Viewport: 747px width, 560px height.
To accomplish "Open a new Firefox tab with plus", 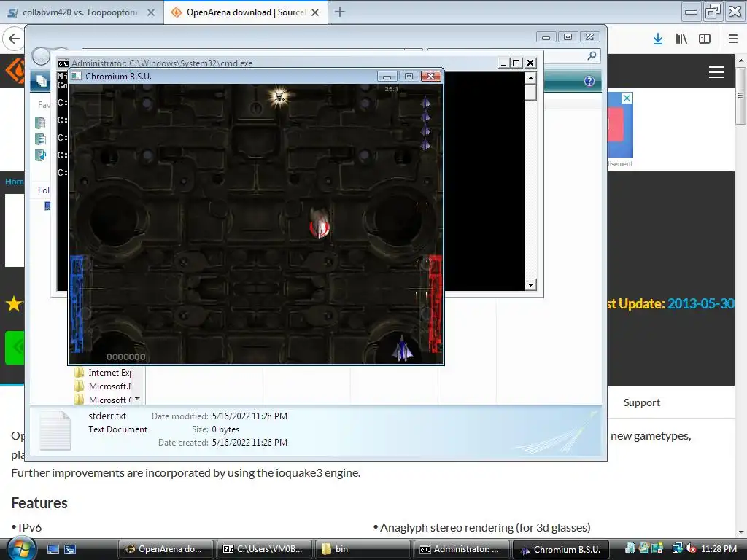I will coord(340,12).
